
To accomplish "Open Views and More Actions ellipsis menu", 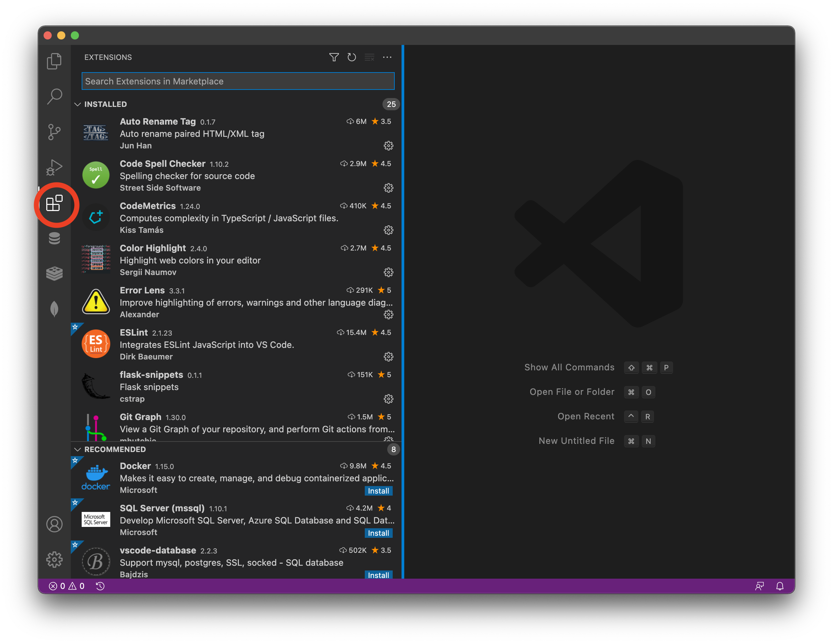I will pos(387,57).
